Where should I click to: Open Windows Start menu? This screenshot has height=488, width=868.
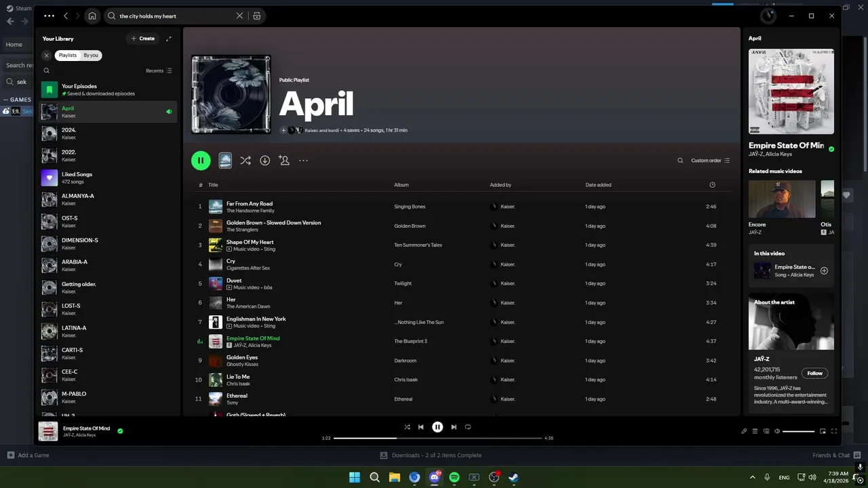click(x=355, y=477)
